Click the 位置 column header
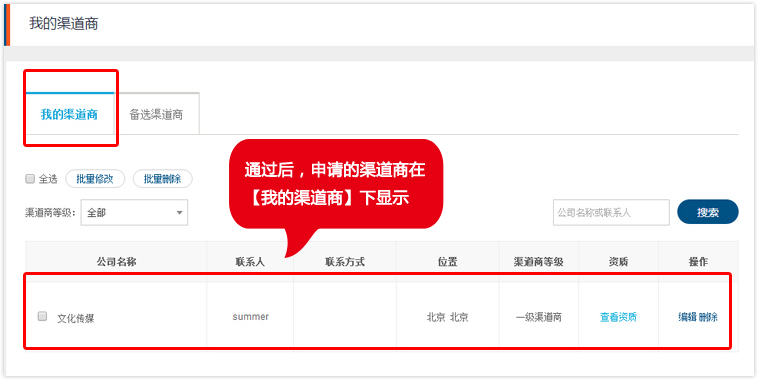The width and height of the screenshot is (758, 380). pos(447,262)
